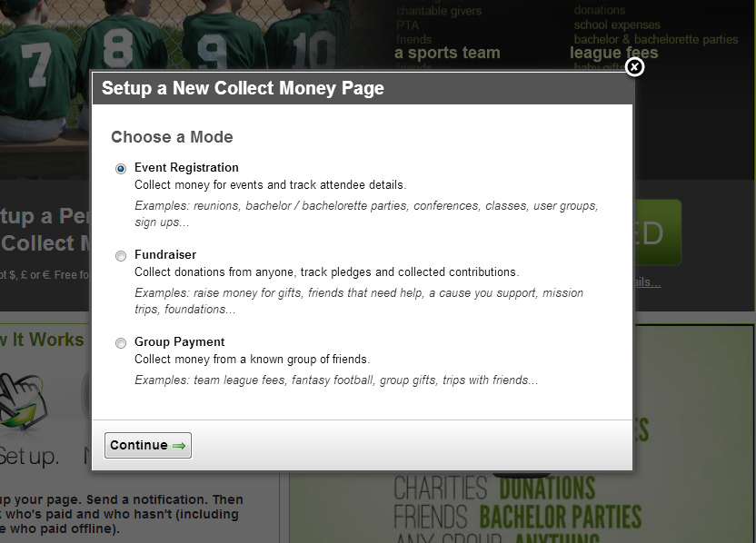Click the green 'DONATIONS' banner text
The image size is (756, 543).
(547, 489)
